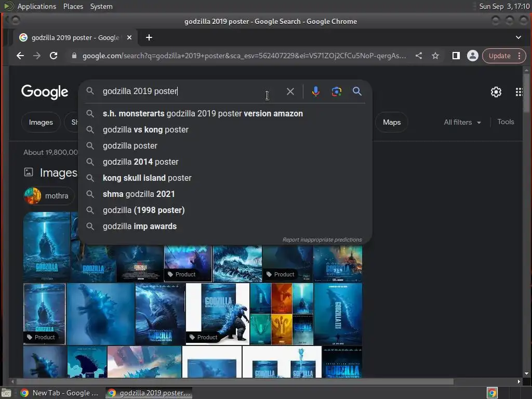Open the Places menu
This screenshot has height=399, width=532.
(73, 6)
